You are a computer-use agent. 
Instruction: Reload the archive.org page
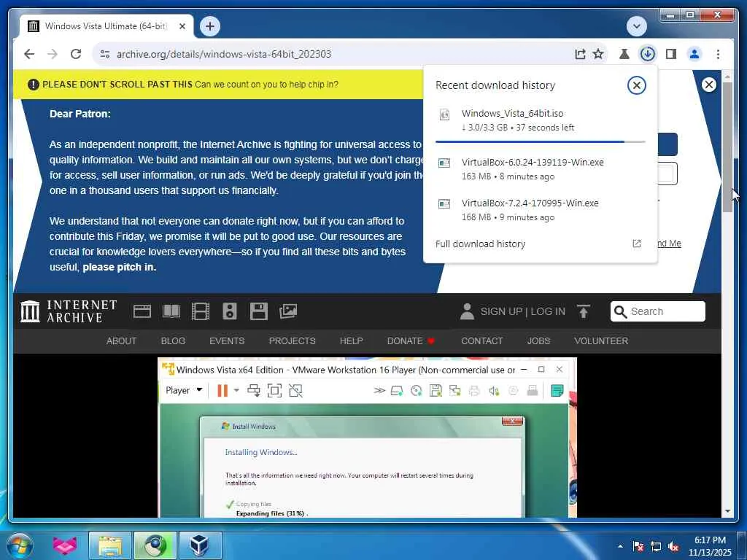[76, 54]
